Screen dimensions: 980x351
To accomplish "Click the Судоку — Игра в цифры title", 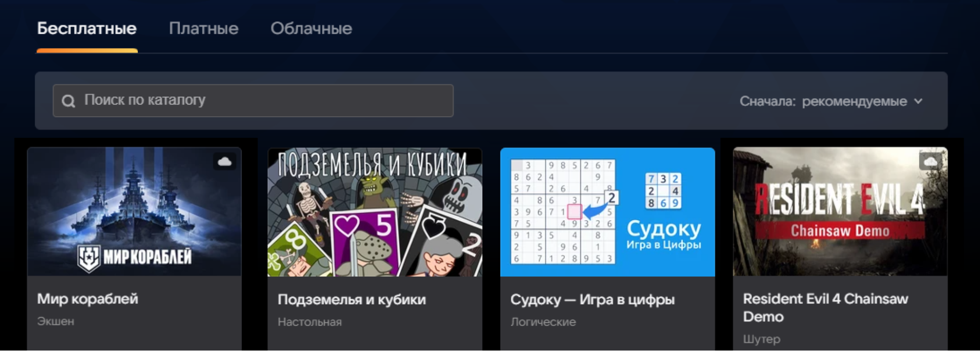I will click(x=592, y=299).
